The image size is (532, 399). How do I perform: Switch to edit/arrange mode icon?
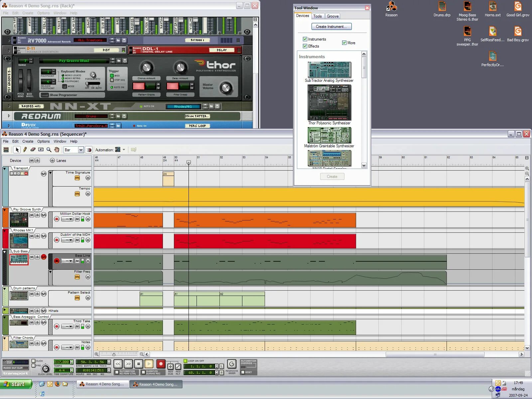pyautogui.click(x=6, y=150)
